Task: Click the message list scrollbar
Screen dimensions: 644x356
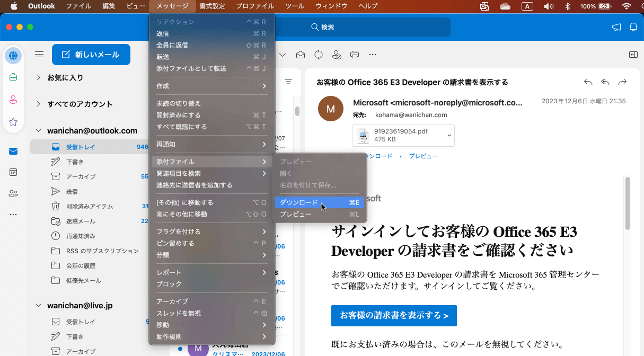Action: (297, 111)
